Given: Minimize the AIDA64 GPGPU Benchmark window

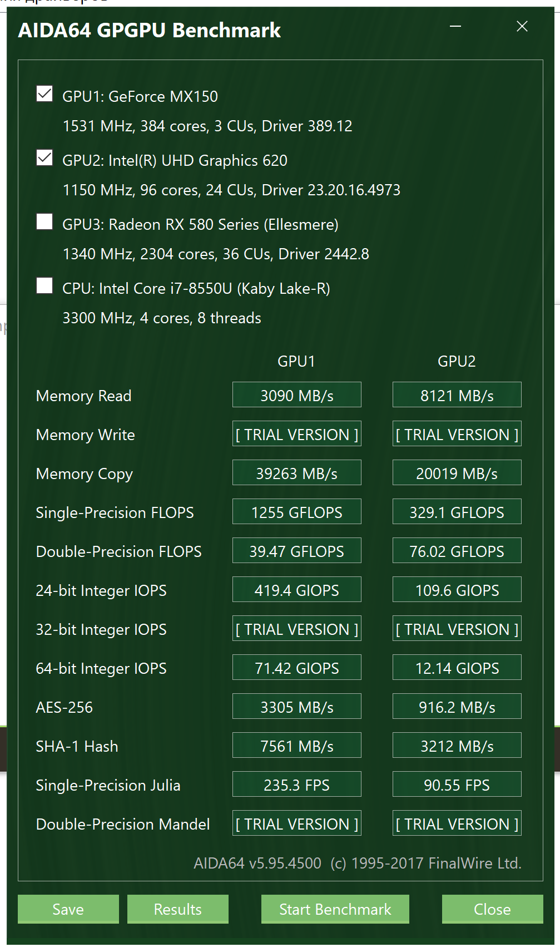Looking at the screenshot, I should click(455, 26).
